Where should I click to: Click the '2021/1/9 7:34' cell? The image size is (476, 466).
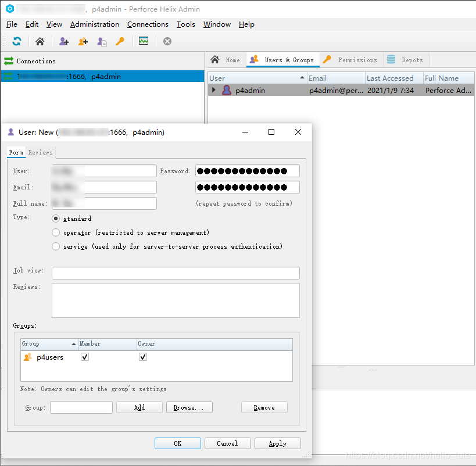[x=391, y=90]
